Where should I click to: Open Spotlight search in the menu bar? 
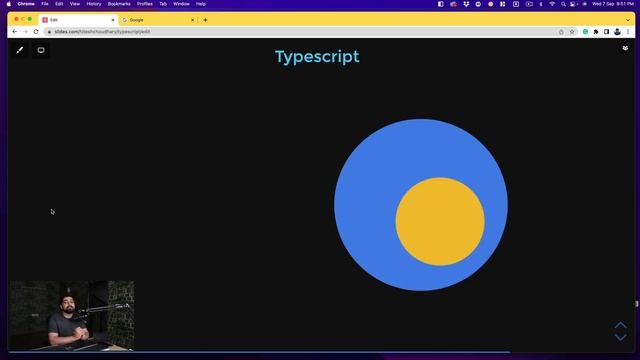(x=563, y=4)
